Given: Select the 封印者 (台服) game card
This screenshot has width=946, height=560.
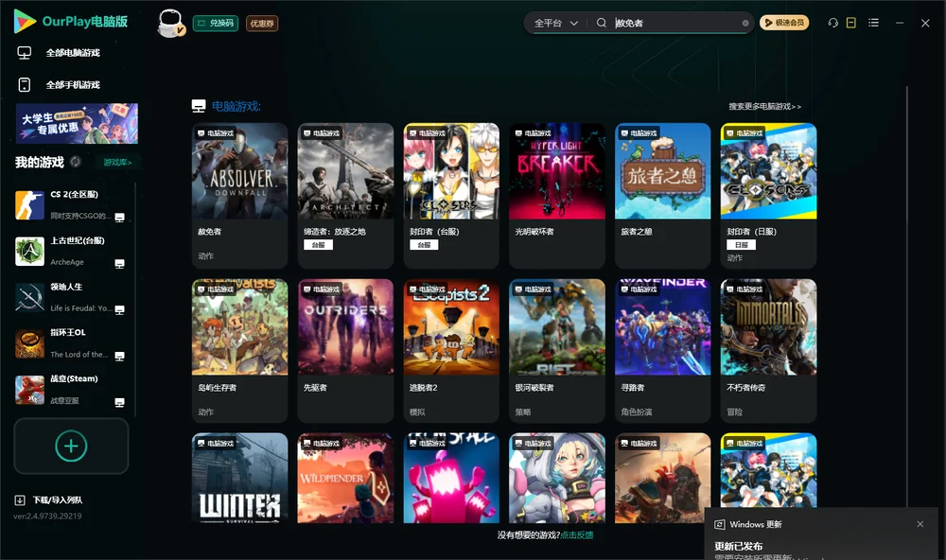Looking at the screenshot, I should 451,196.
